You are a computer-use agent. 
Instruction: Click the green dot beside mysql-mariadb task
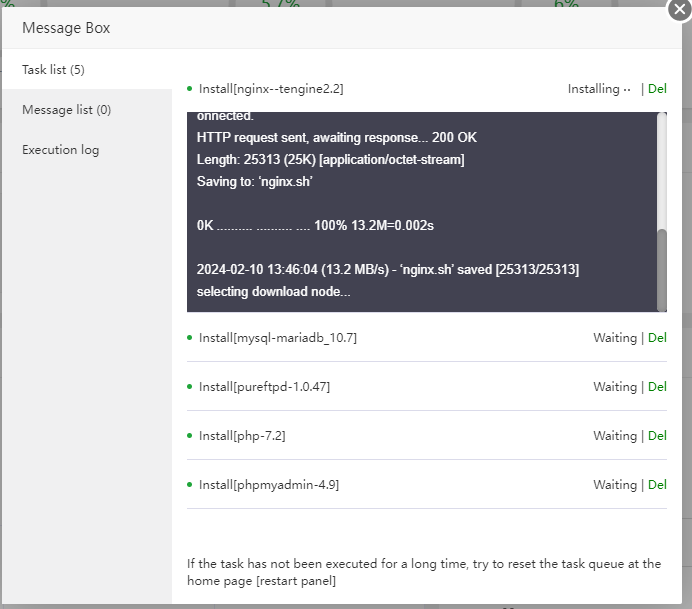190,338
